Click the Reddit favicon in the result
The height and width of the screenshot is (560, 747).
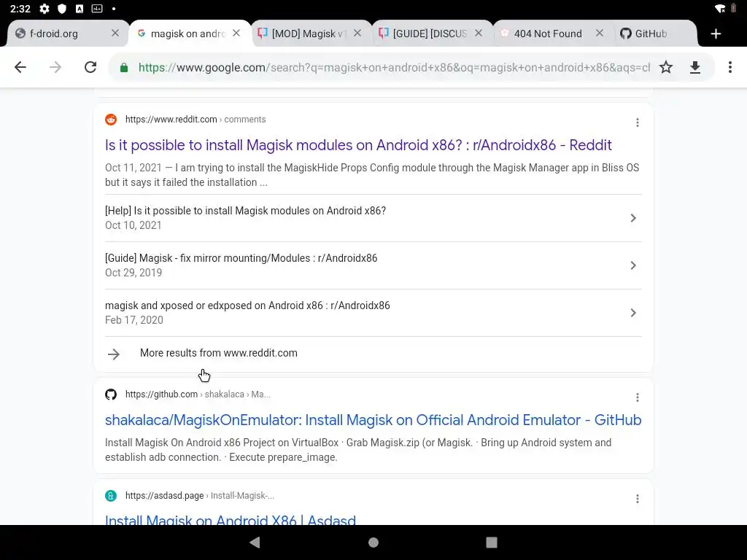tap(111, 120)
